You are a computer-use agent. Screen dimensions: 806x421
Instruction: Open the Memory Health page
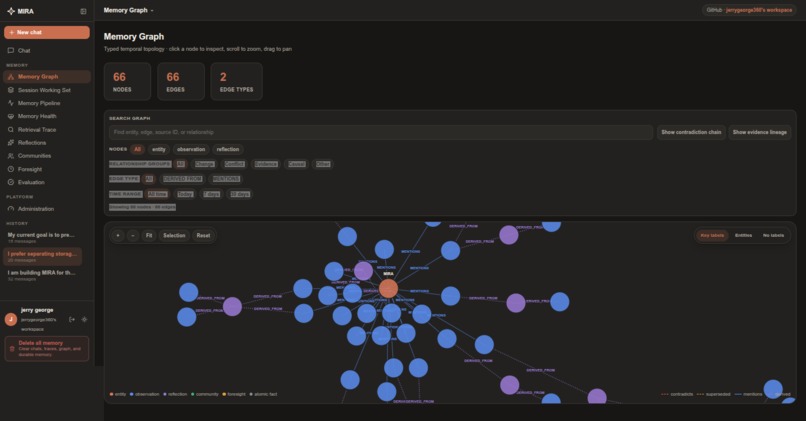(x=47, y=116)
